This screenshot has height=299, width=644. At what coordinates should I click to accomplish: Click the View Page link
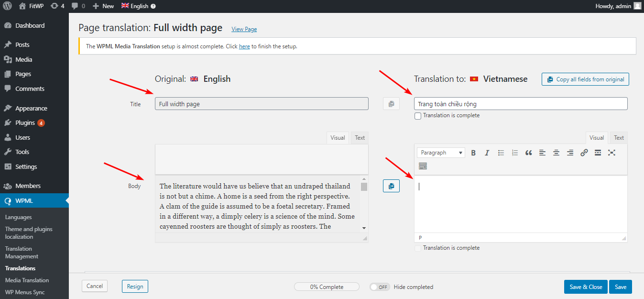pos(244,29)
